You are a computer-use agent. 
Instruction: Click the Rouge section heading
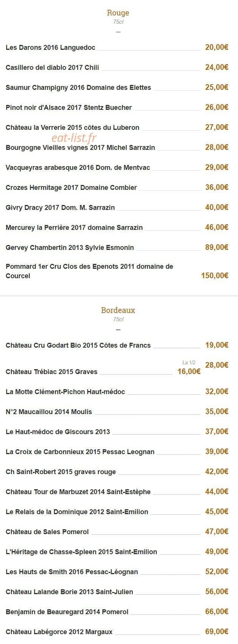[118, 13]
